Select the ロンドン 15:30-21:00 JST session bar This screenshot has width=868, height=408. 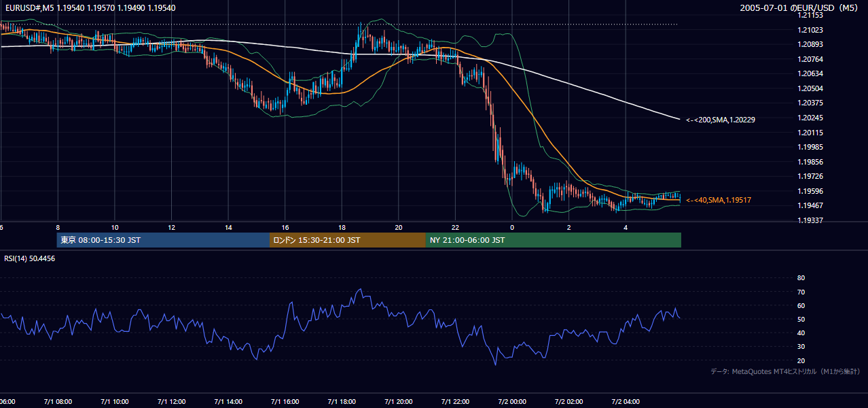[348, 240]
